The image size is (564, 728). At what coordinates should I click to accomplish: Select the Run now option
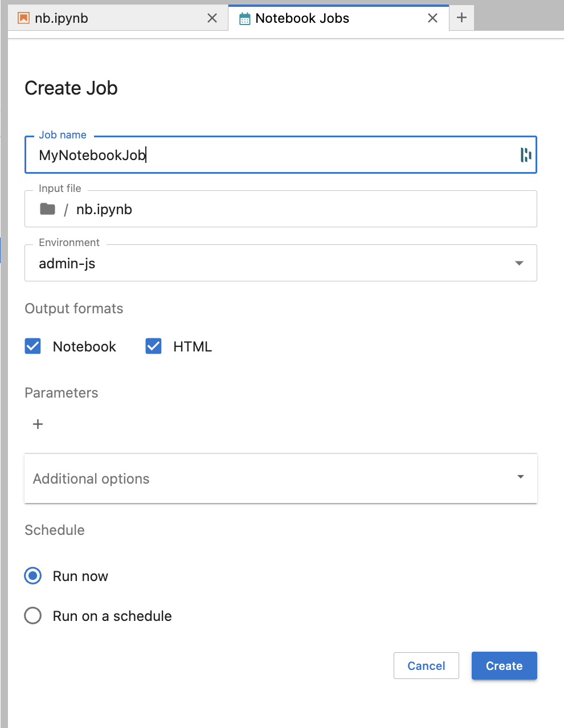point(32,576)
